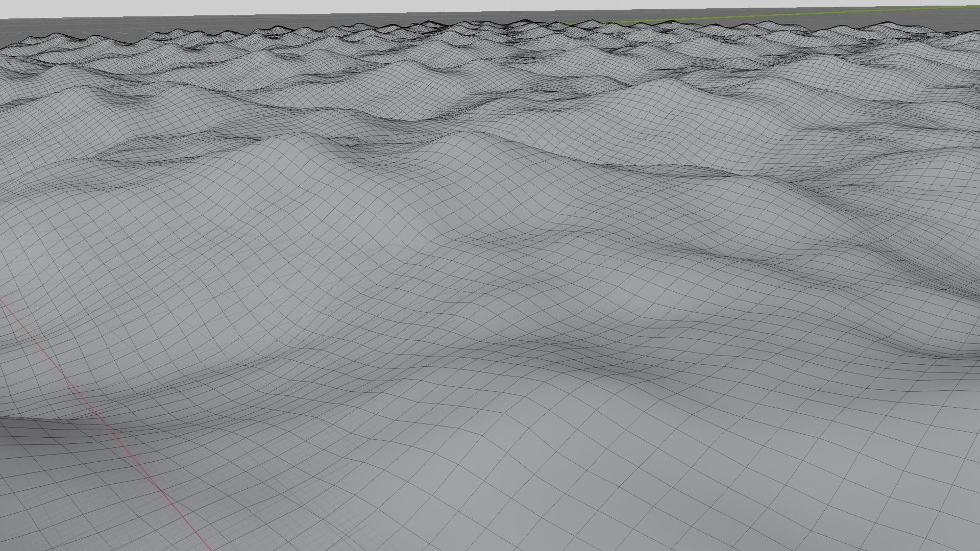Viewport: 980px width, 551px height.
Task: Select the wireframe terrain mesh object
Action: (x=490, y=286)
